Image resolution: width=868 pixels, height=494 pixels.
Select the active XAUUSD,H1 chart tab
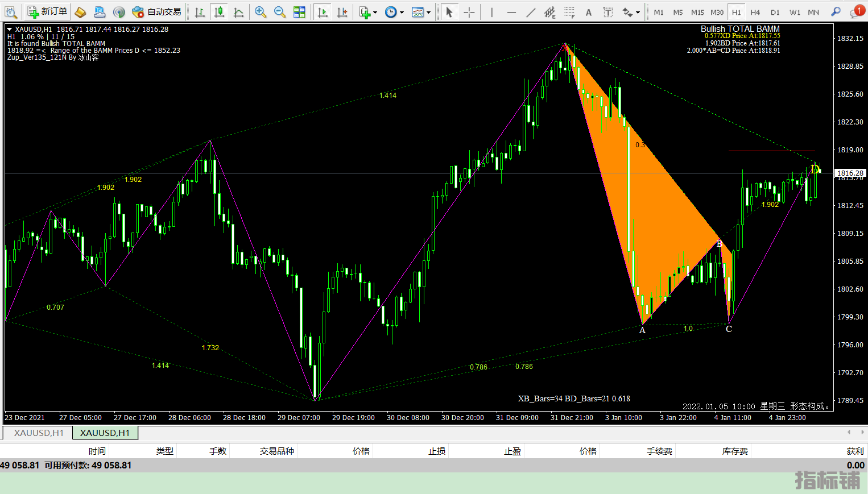[x=105, y=433]
